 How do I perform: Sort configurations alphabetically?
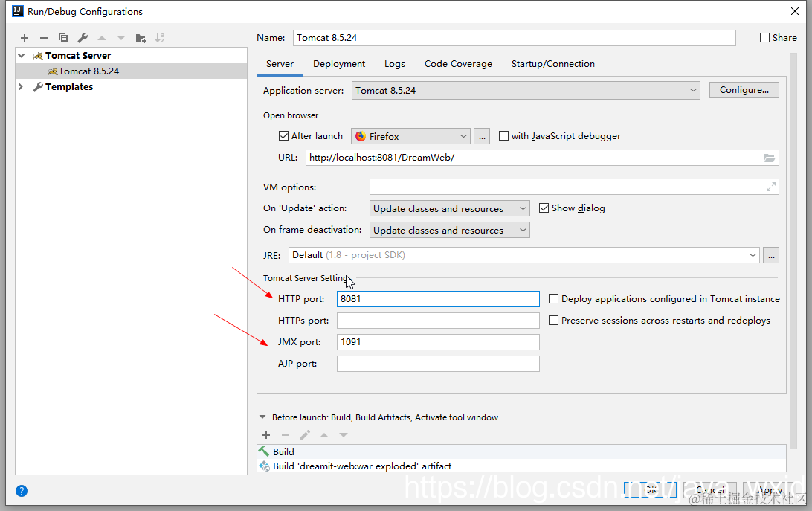tap(160, 38)
